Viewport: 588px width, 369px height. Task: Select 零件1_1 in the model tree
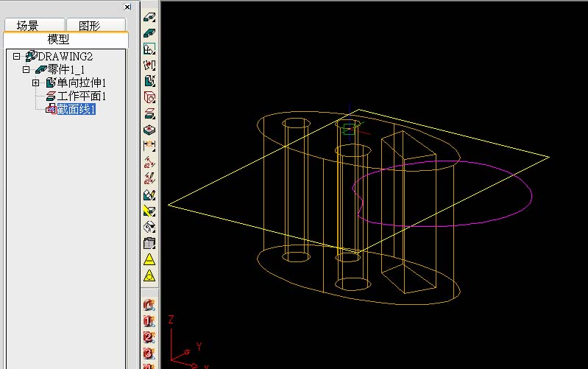(66, 69)
